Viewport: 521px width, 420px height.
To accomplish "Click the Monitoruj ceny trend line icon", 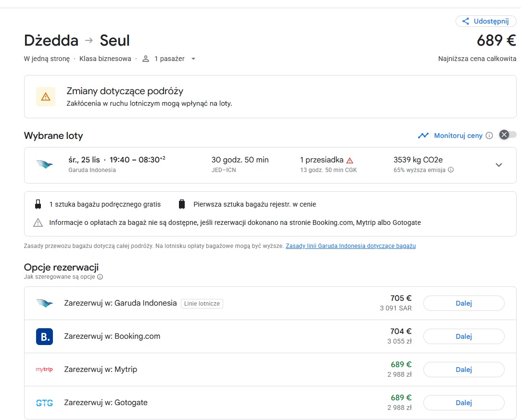I will tap(423, 136).
